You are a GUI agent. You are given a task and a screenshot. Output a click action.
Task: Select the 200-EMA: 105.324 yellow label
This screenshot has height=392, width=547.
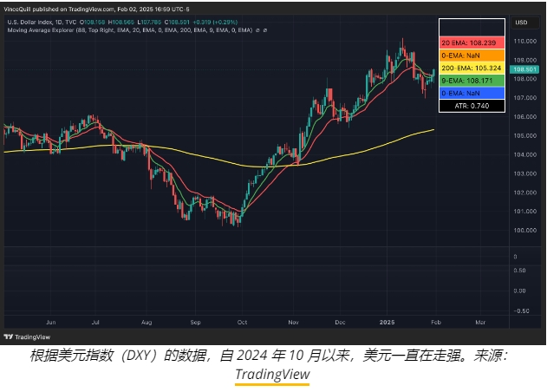472,68
